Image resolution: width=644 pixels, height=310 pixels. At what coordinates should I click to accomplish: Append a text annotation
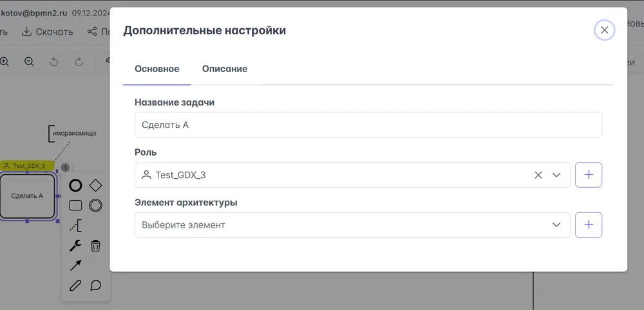coord(75,226)
